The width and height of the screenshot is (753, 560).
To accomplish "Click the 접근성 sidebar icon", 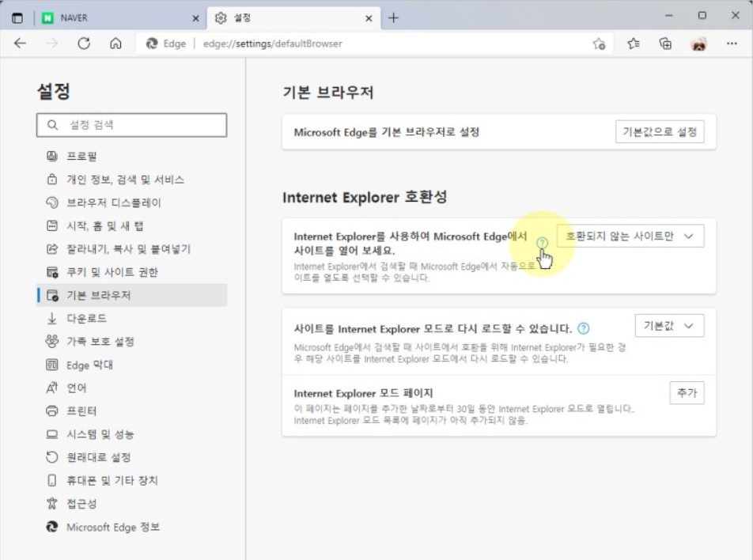I will pyautogui.click(x=52, y=503).
